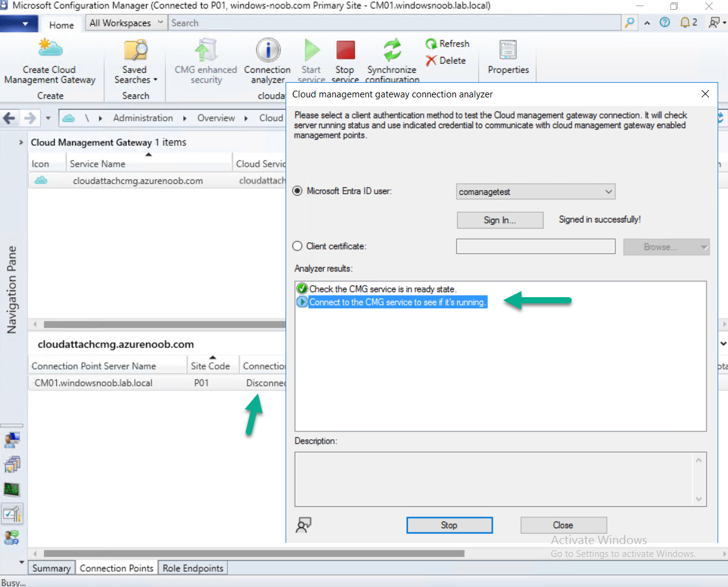The image size is (728, 587).
Task: Switch to the Home ribbon tab
Action: click(x=61, y=25)
